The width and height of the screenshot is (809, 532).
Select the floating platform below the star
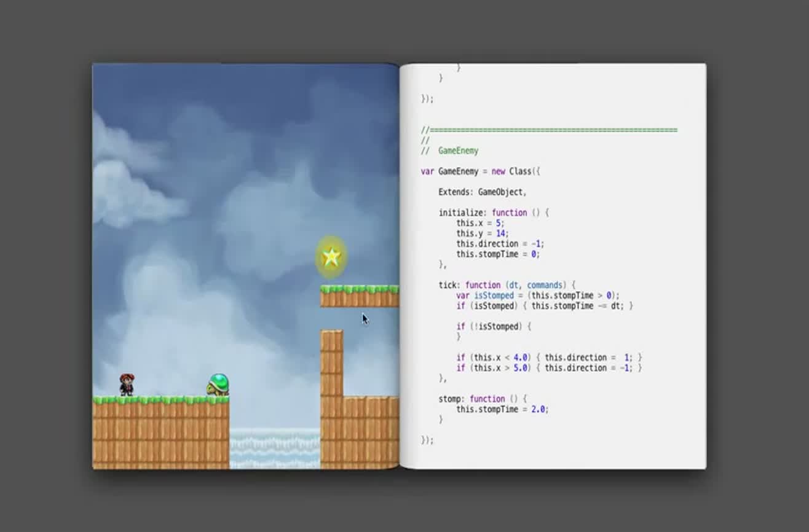[x=360, y=295]
